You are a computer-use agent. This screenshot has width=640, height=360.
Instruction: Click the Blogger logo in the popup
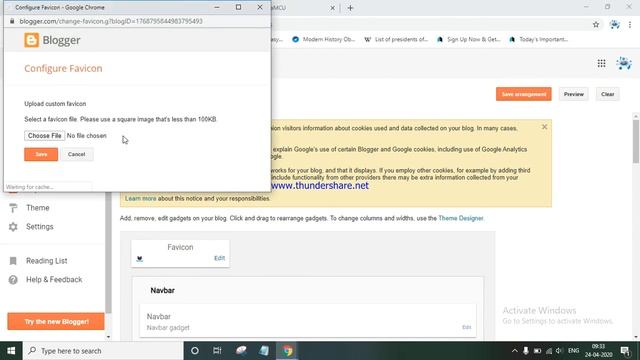point(52,40)
